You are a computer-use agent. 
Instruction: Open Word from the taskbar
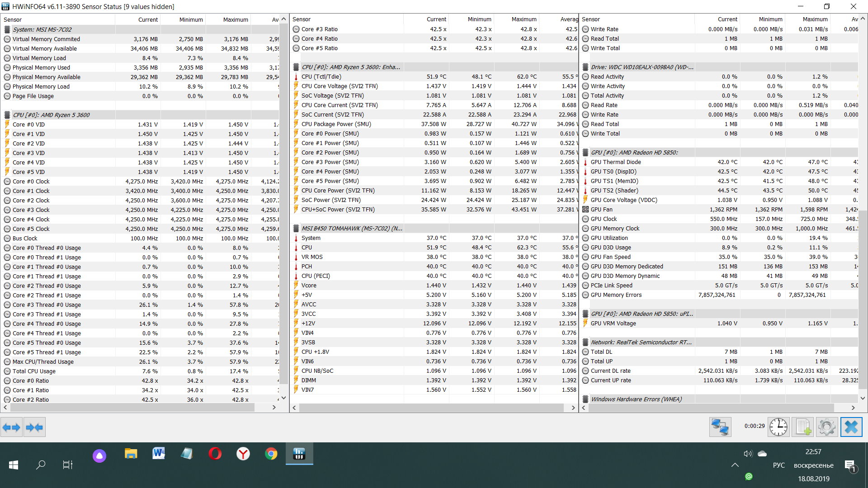(x=159, y=454)
